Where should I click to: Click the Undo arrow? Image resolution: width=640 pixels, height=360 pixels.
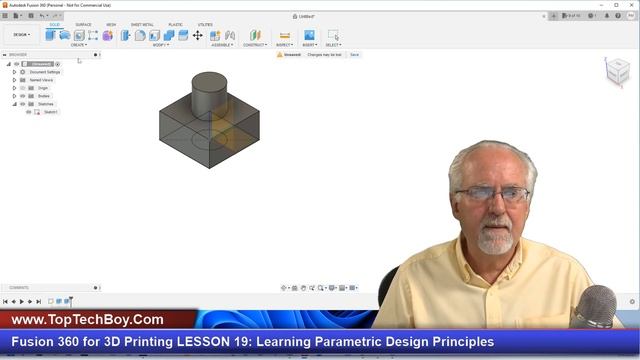(x=42, y=16)
